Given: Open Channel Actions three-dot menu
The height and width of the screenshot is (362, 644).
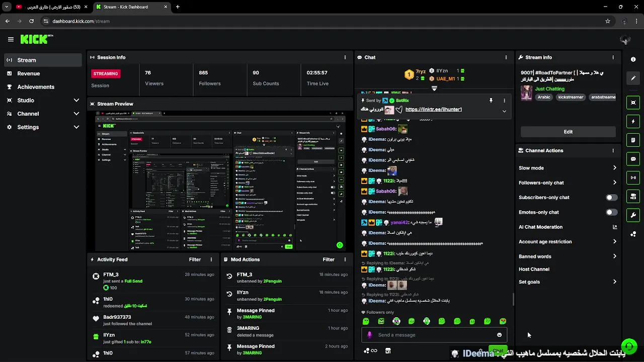Looking at the screenshot, I should (613, 150).
